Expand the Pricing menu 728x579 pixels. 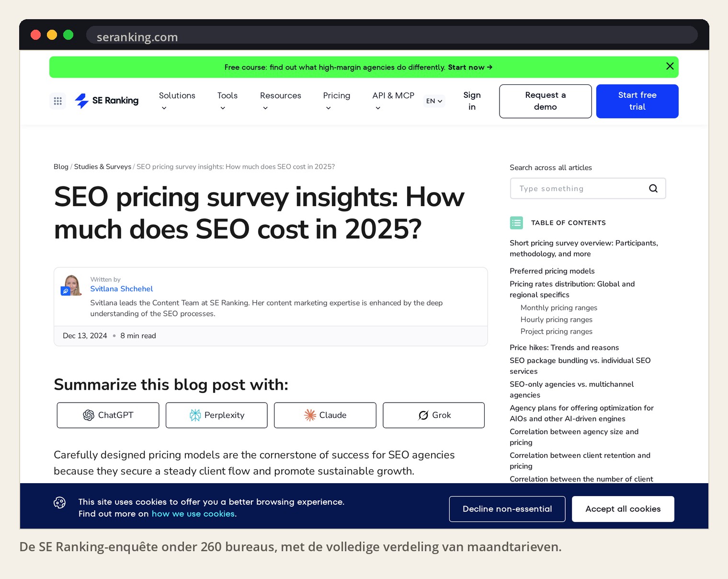coord(337,101)
